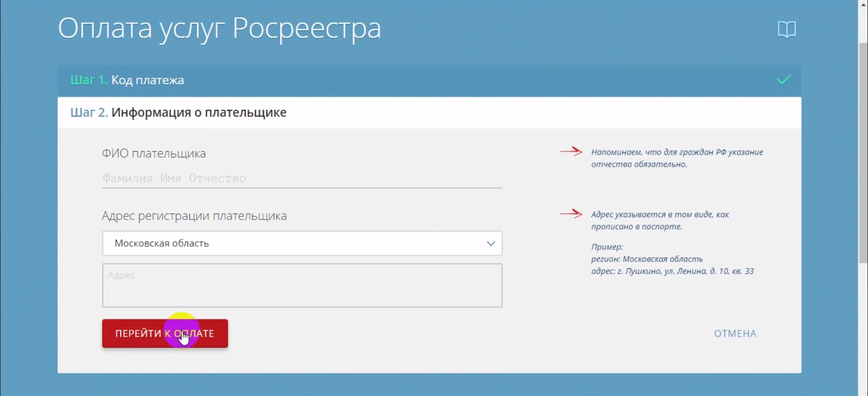The width and height of the screenshot is (868, 396).
Task: Click into the Адрес text area
Action: [x=302, y=286]
